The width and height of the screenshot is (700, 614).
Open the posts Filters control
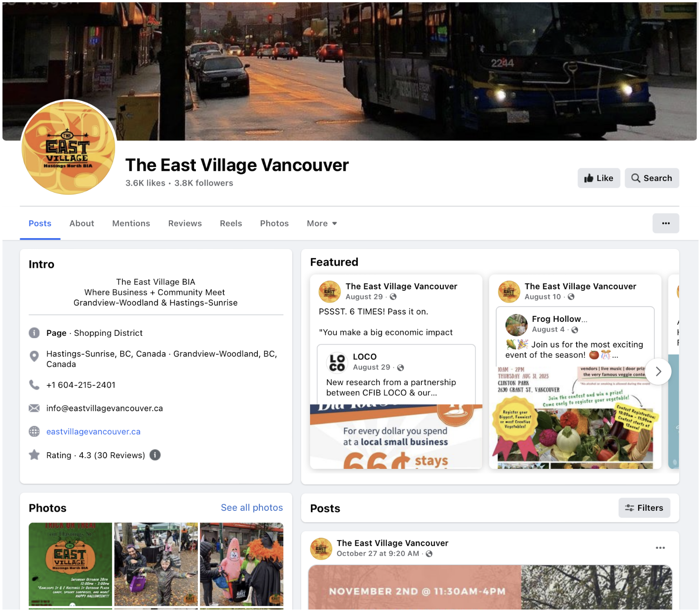coord(644,508)
